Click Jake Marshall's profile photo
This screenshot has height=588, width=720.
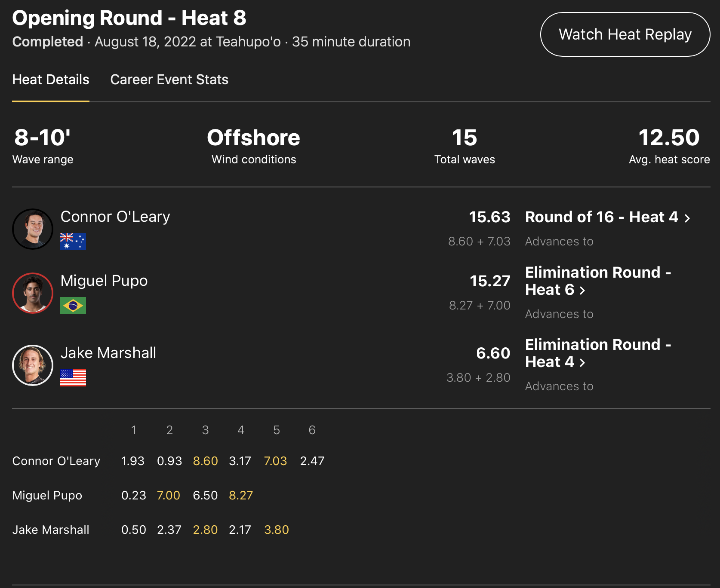click(33, 365)
